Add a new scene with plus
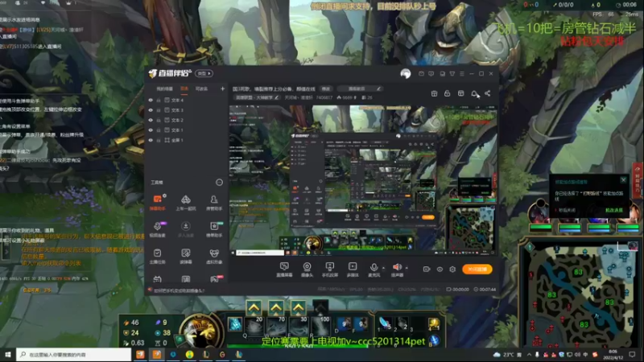644x362 pixels. point(223,88)
